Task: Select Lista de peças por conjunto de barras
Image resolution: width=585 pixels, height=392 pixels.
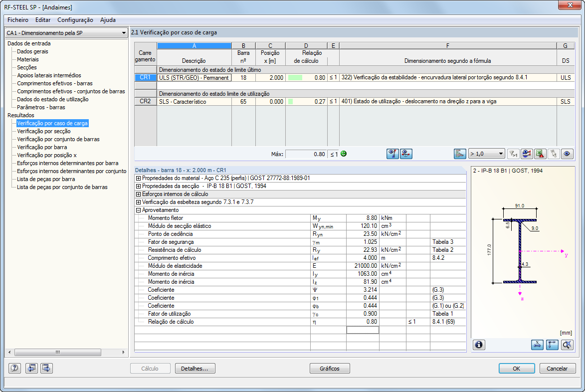Action: [62, 187]
